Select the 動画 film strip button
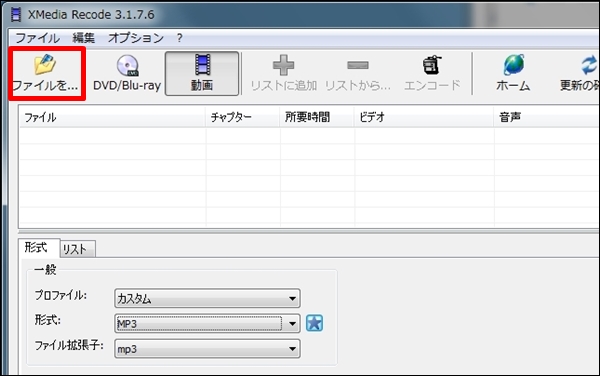Viewport: 600px width, 376px height. tap(202, 73)
